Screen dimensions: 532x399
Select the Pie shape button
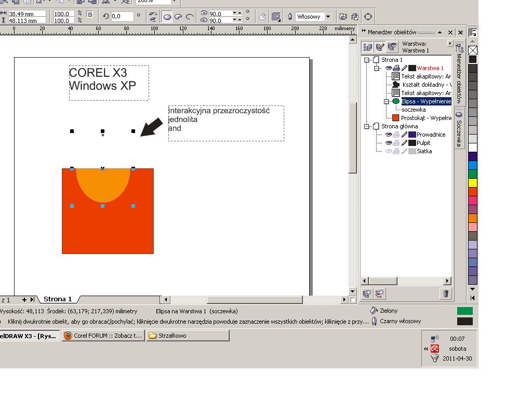[178, 17]
